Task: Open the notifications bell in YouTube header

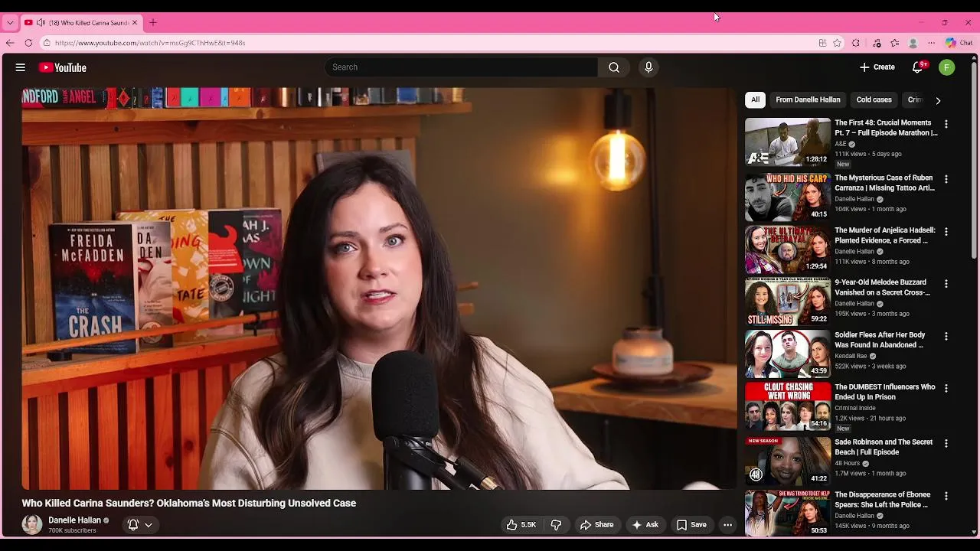Action: tap(917, 67)
